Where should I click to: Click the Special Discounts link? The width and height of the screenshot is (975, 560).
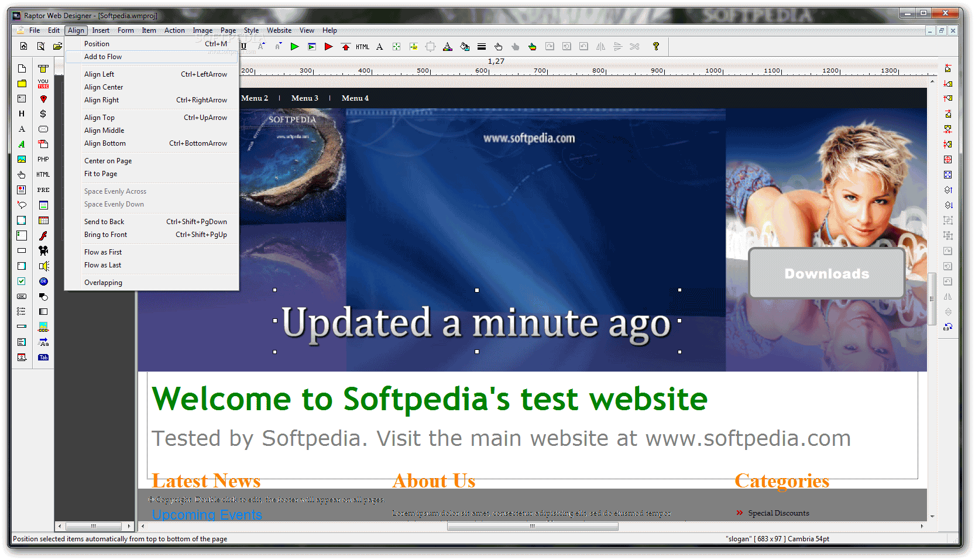pyautogui.click(x=778, y=513)
